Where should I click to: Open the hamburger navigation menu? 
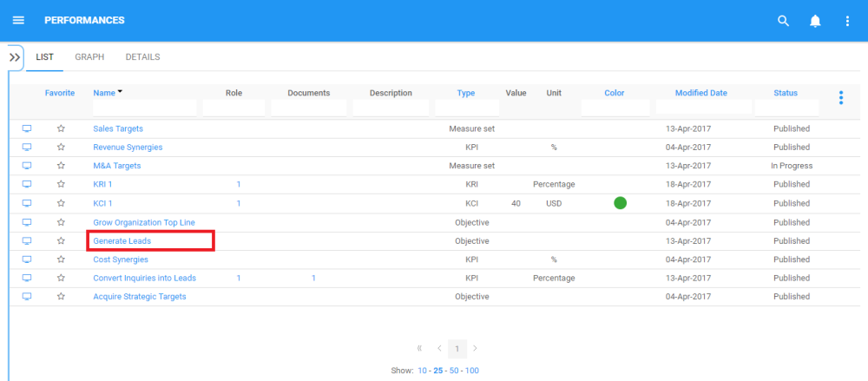tap(18, 21)
